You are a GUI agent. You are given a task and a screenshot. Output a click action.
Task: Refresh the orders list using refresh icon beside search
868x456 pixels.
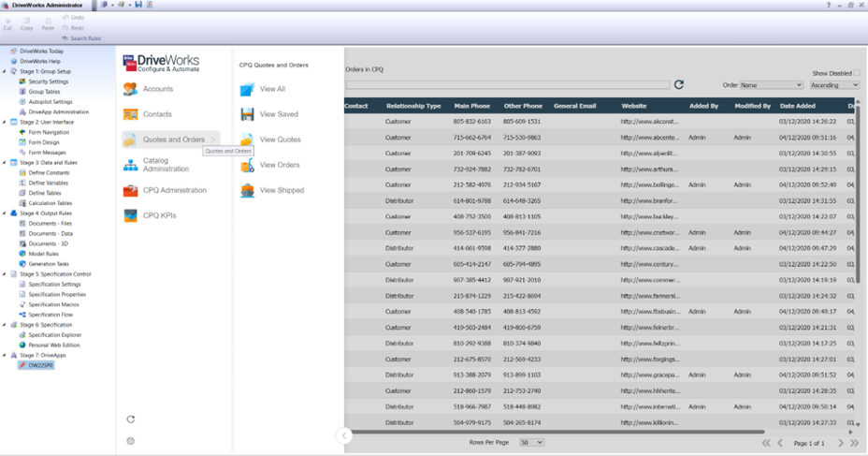(x=679, y=85)
